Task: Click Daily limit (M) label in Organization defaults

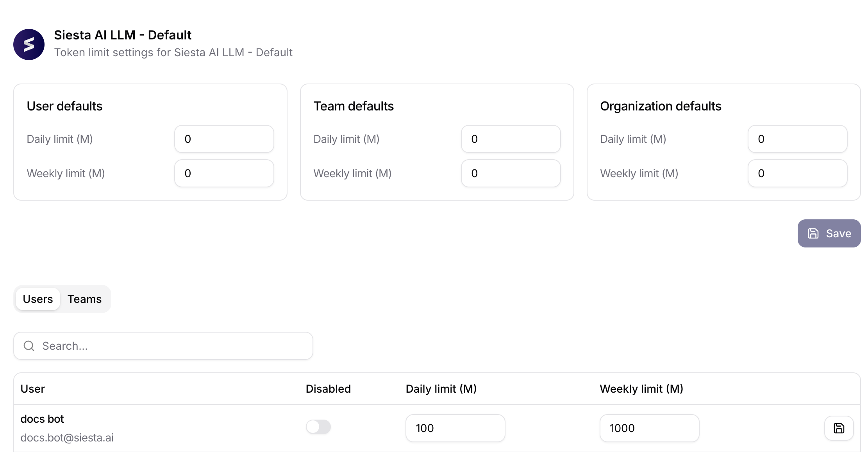Action: tap(633, 139)
